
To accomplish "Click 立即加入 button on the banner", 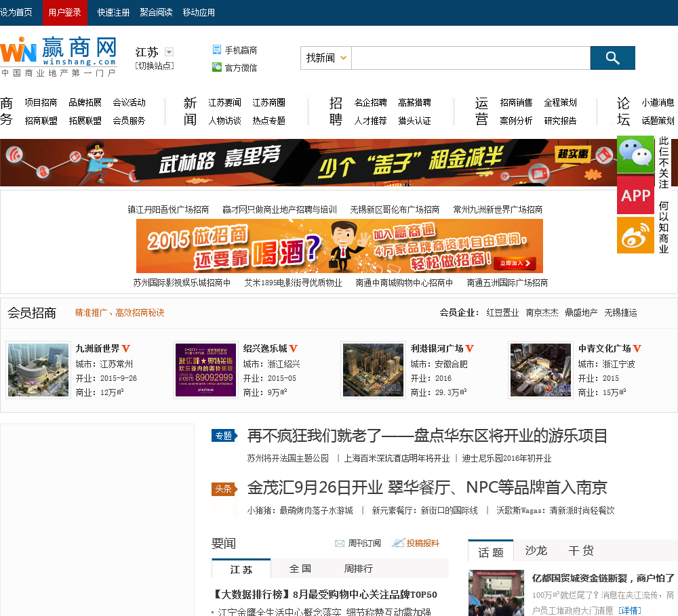I will pyautogui.click(x=516, y=263).
